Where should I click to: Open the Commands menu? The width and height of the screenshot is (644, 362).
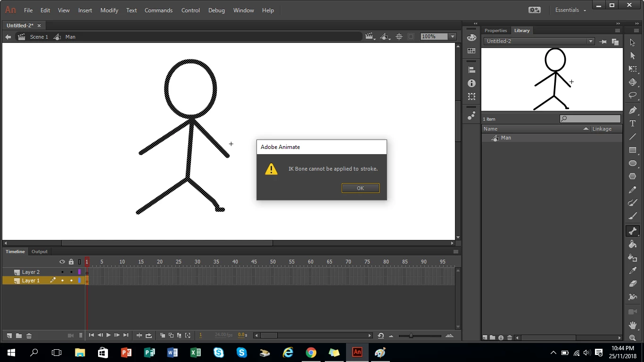pos(158,10)
